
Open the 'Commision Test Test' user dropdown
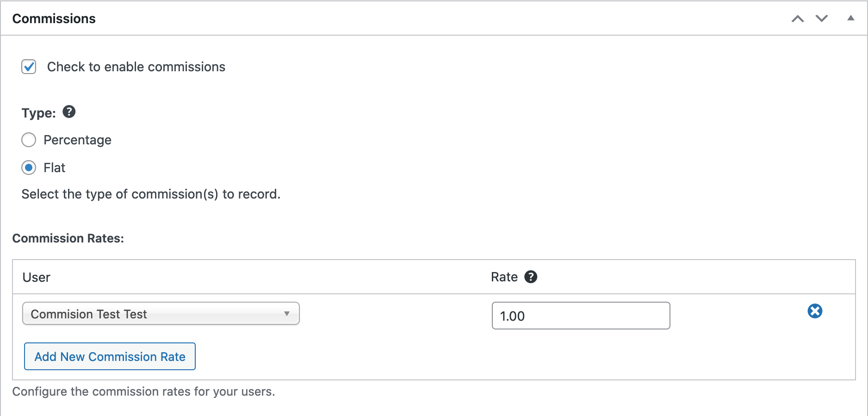click(x=161, y=314)
